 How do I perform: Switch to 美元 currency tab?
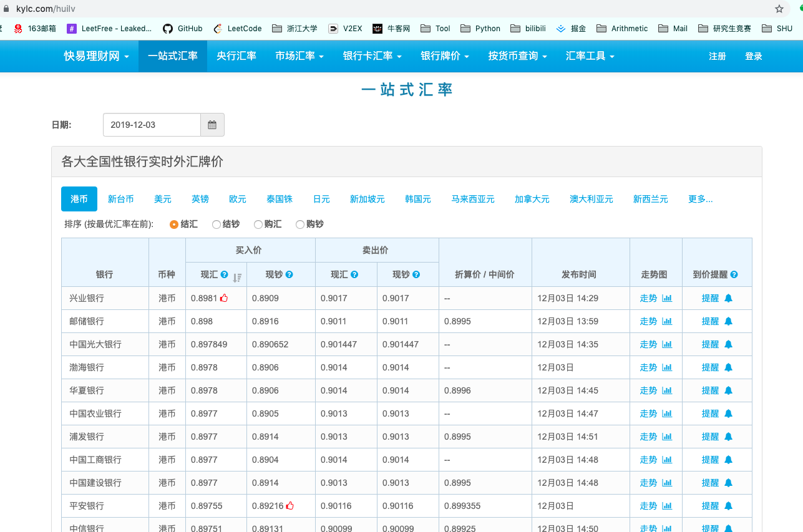click(x=163, y=199)
